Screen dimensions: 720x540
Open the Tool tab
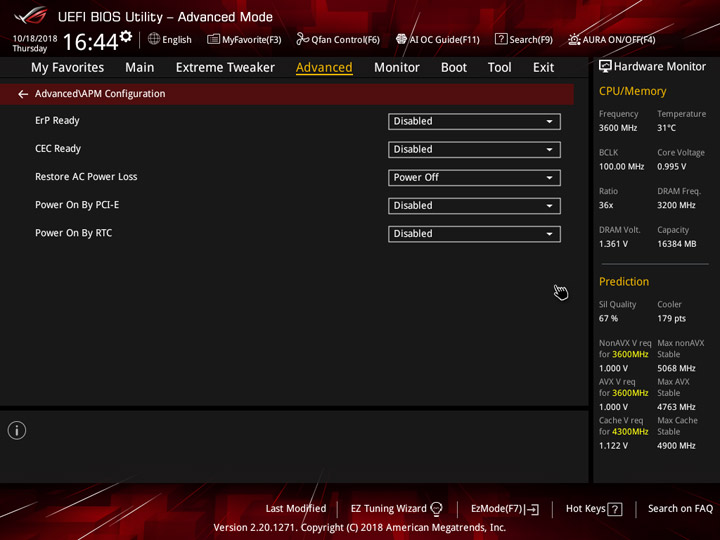coord(499,68)
